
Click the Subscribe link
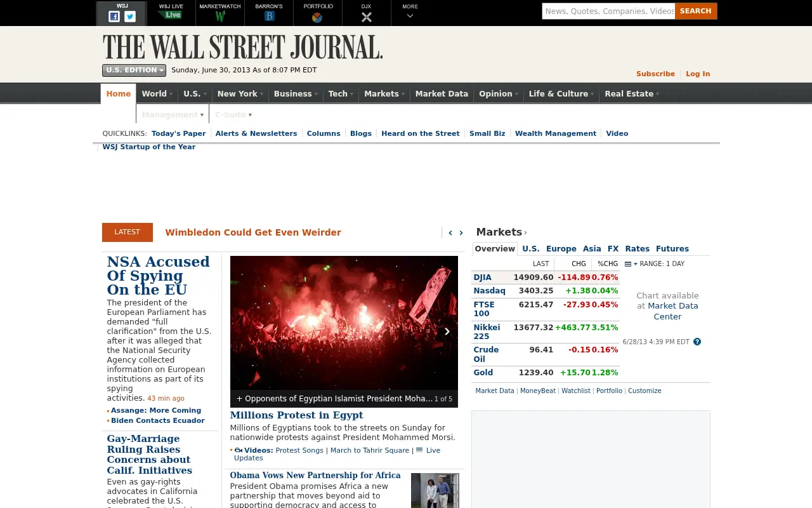click(x=655, y=74)
